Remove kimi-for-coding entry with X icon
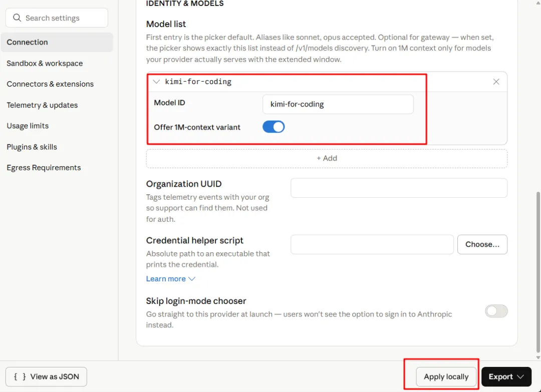The image size is (541, 392). pos(496,82)
